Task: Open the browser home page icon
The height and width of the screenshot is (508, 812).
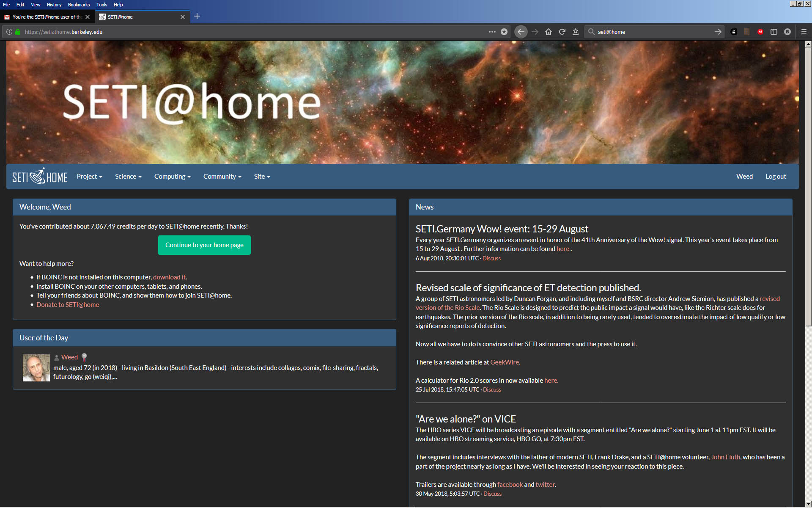Action: 549,32
